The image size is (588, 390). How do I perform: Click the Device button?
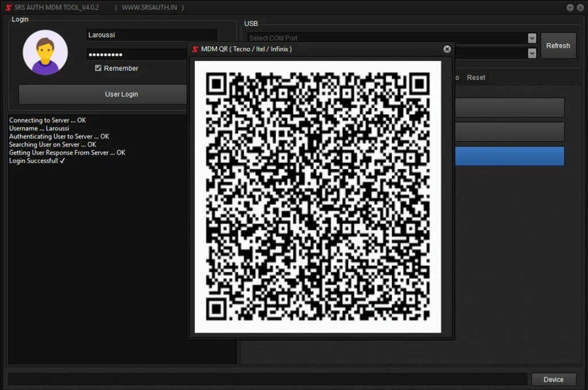(554, 380)
